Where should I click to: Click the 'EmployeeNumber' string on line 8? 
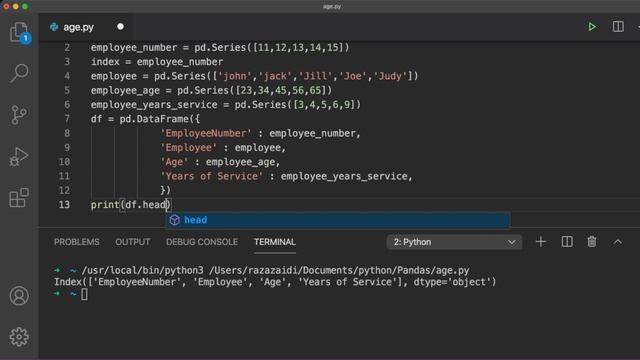point(206,133)
